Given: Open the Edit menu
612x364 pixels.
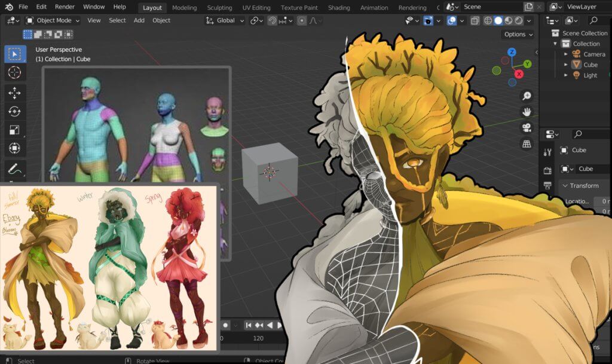Looking at the screenshot, I should point(41,7).
